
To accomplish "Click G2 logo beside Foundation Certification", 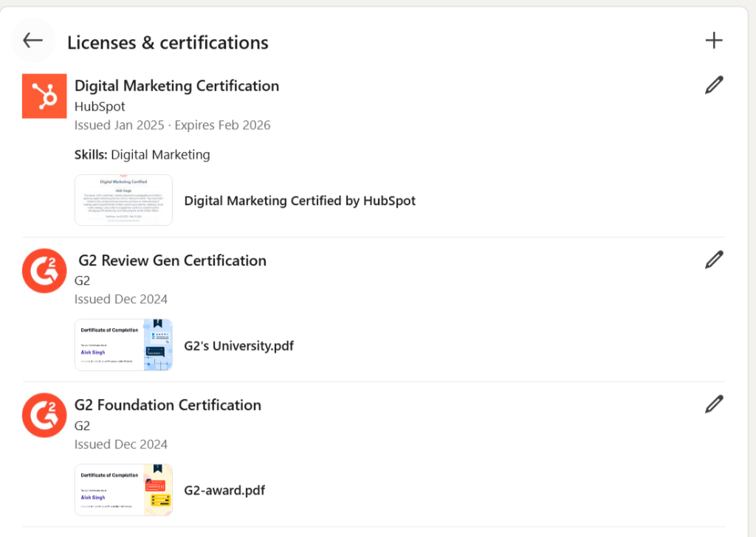I will pyautogui.click(x=44, y=415).
